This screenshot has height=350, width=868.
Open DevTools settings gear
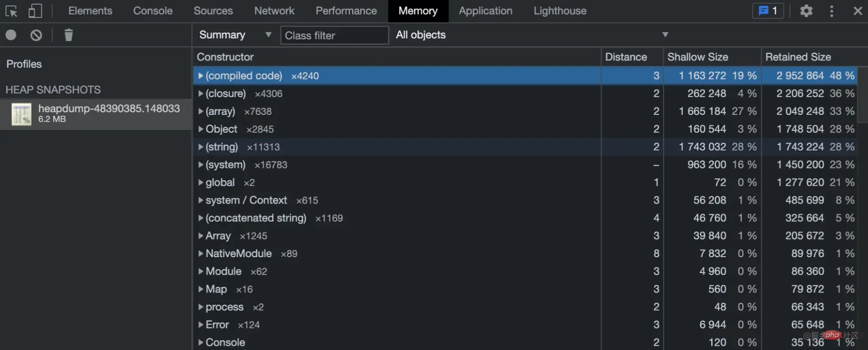point(806,11)
